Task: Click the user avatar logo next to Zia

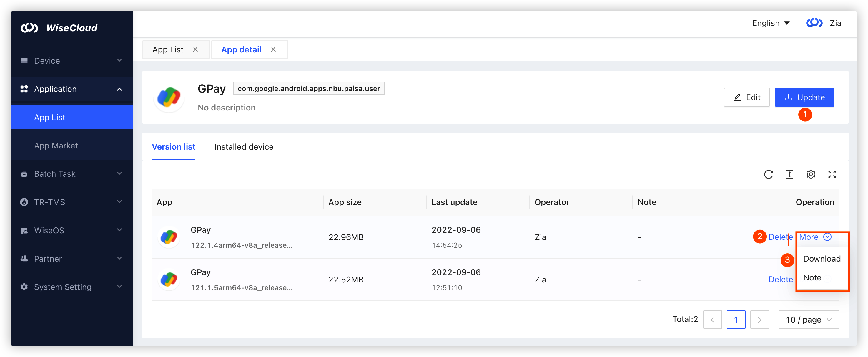Action: pos(814,23)
